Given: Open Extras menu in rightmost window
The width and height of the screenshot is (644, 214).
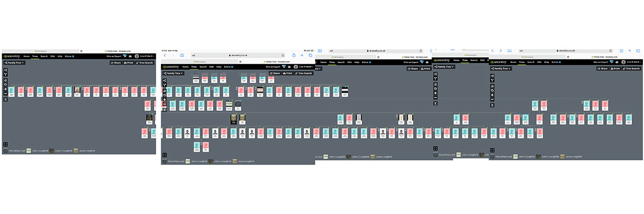Looking at the screenshot, I should pos(556,62).
